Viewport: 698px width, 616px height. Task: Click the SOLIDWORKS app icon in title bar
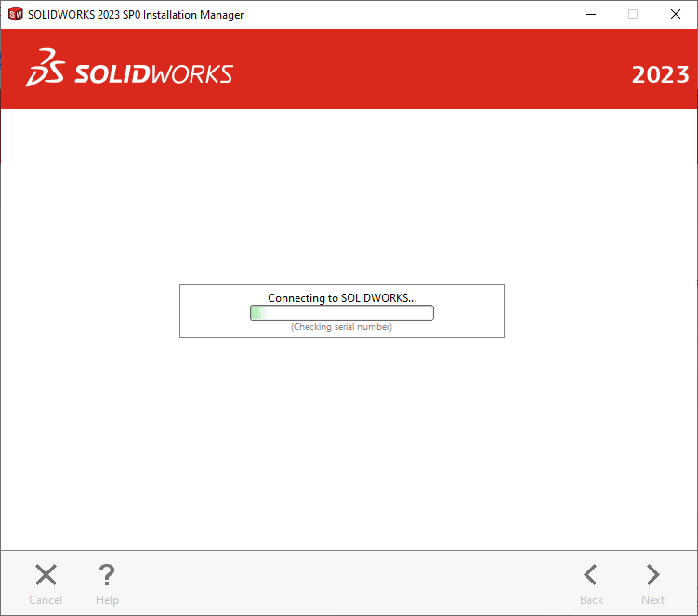(16, 14)
